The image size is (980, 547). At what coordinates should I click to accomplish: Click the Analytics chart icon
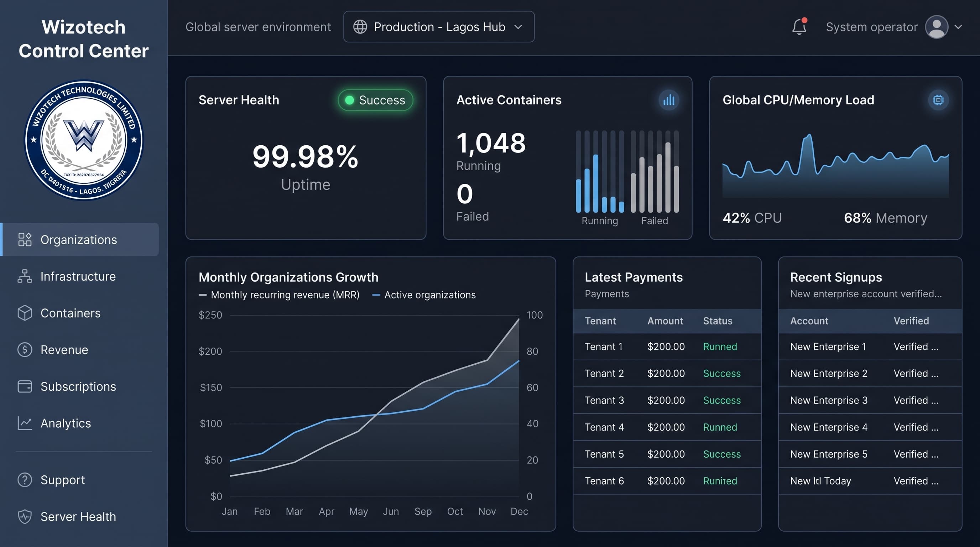[x=25, y=423]
